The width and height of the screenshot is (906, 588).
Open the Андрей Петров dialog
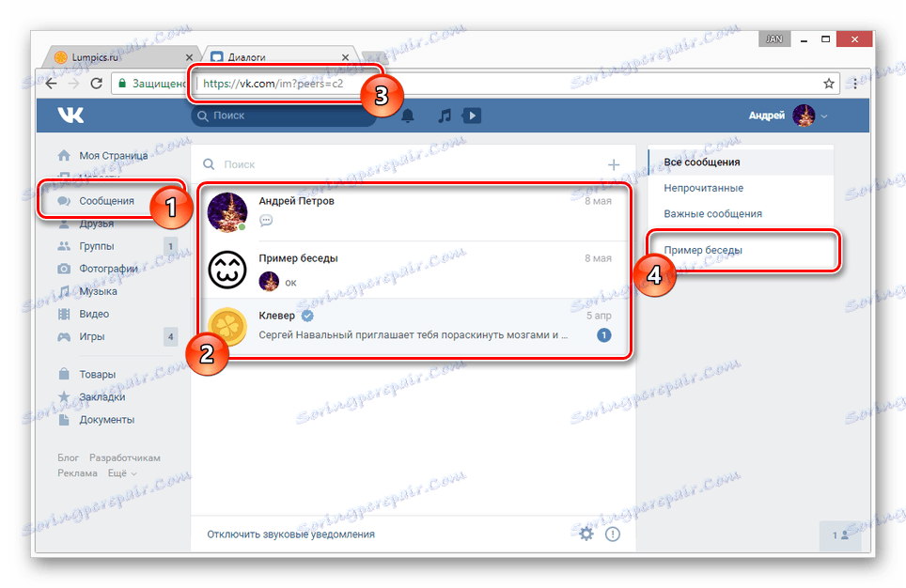point(414,212)
